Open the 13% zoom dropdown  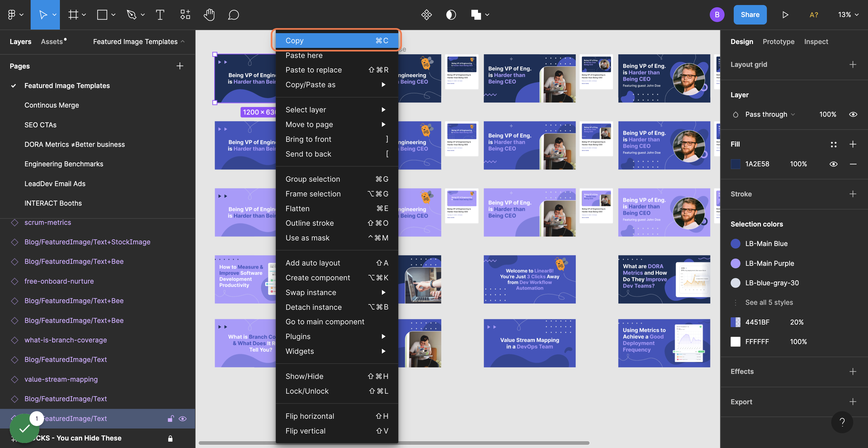tap(848, 14)
